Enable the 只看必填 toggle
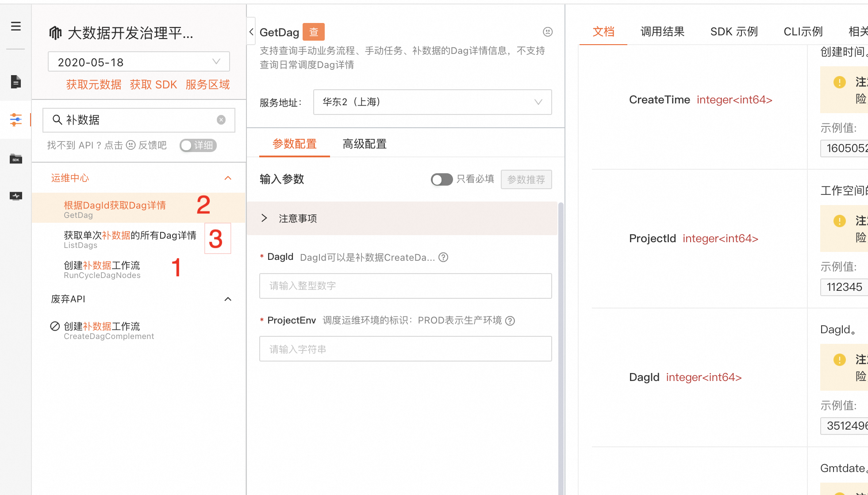Image resolution: width=868 pixels, height=495 pixels. pyautogui.click(x=442, y=179)
